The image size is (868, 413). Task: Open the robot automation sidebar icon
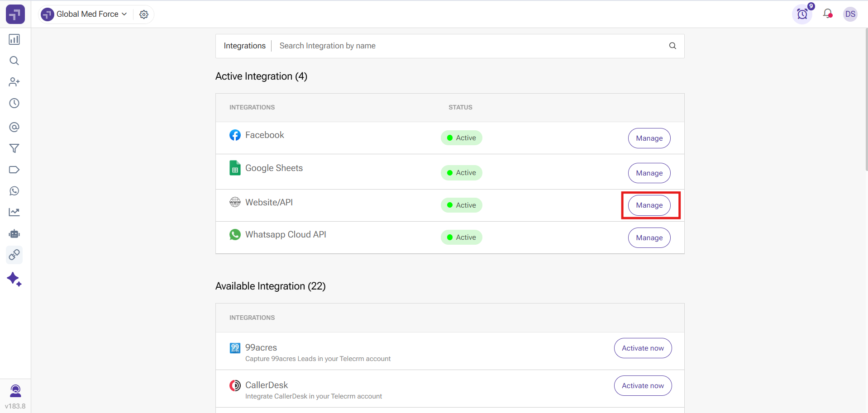pos(14,234)
